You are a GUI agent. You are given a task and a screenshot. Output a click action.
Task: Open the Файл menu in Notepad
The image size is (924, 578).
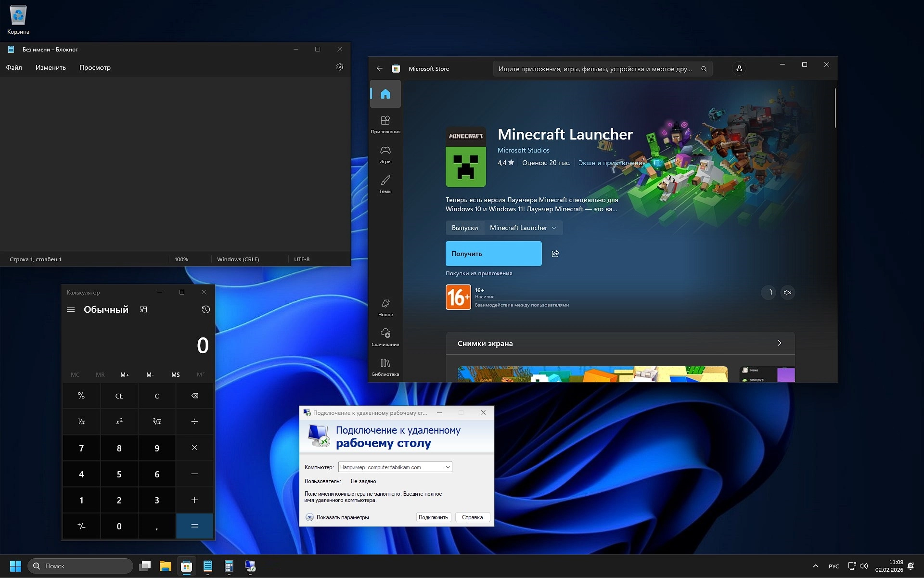point(13,67)
